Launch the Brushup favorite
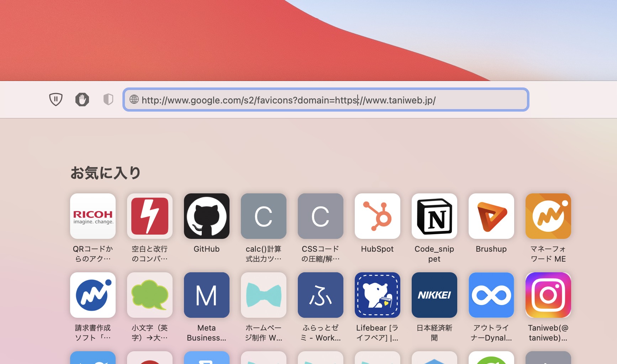This screenshot has height=364, width=617. click(491, 216)
